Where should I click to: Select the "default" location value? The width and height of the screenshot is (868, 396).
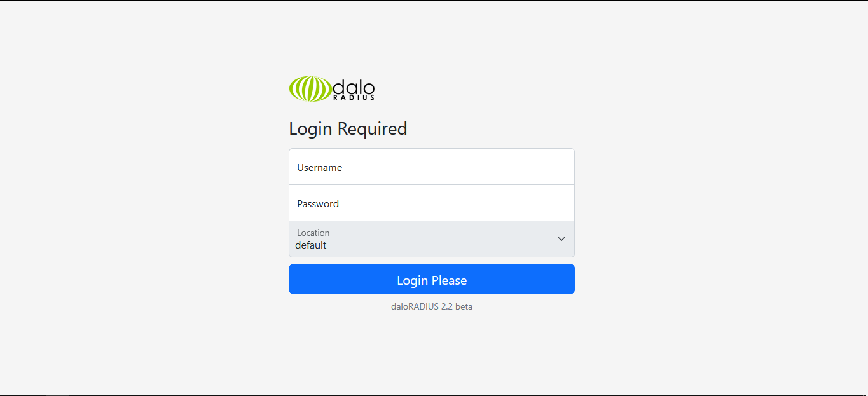(311, 245)
